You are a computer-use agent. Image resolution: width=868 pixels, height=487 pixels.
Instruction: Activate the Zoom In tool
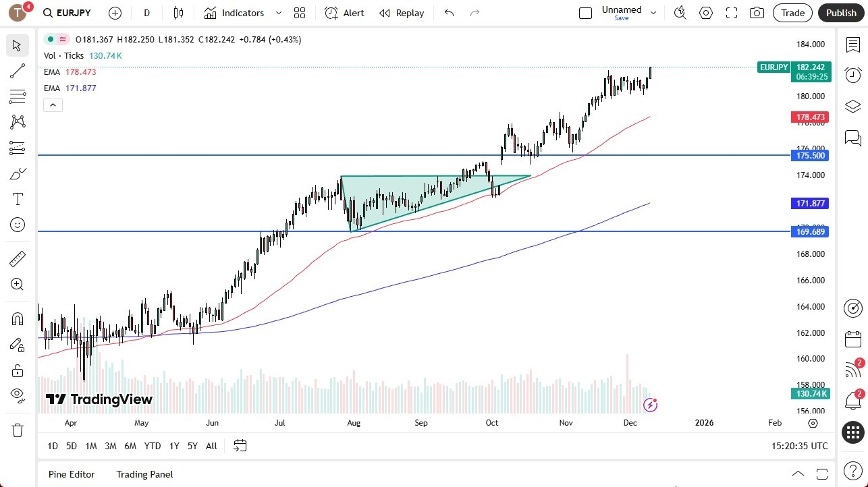[18, 284]
